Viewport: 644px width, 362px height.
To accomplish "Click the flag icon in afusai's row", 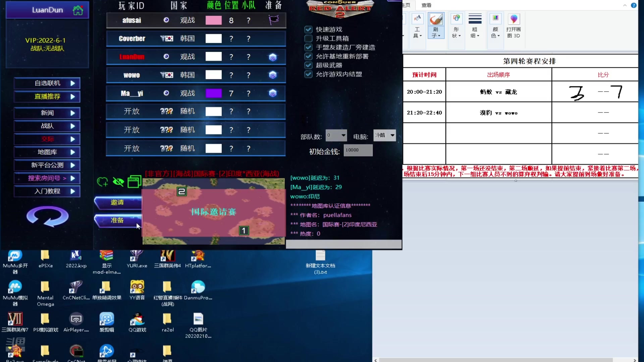I will [x=273, y=20].
